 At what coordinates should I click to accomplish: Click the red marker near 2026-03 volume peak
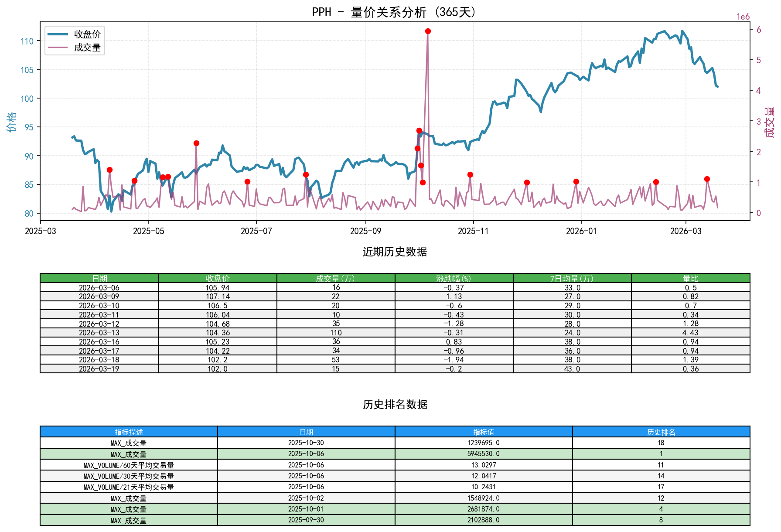tap(707, 179)
